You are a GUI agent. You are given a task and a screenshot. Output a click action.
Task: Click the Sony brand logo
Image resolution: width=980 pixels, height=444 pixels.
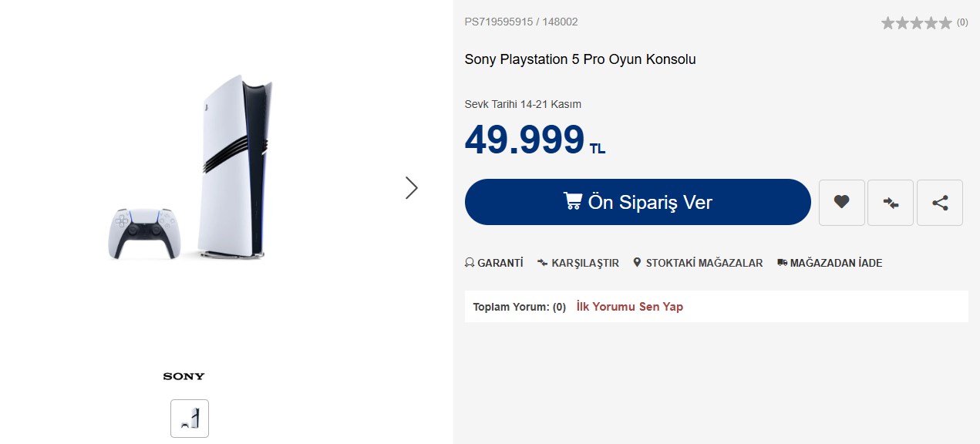coord(184,376)
